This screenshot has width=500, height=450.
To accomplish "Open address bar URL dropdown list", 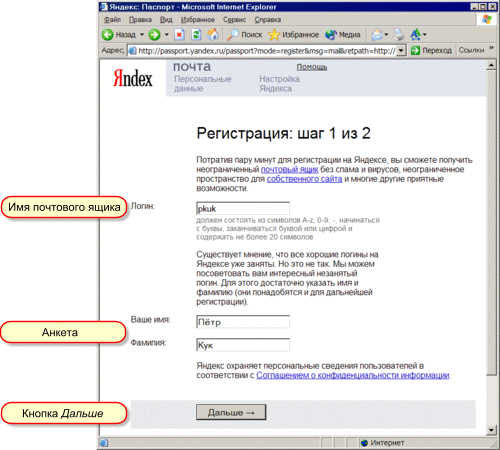I will [x=401, y=51].
